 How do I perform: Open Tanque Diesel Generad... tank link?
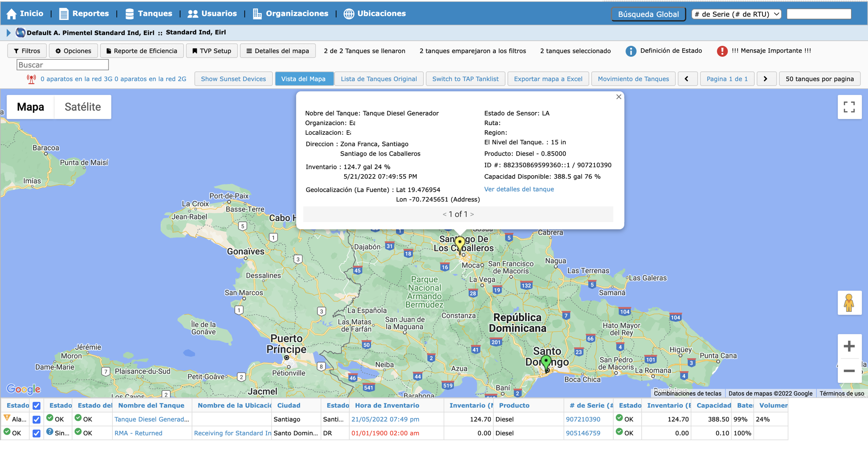tap(152, 419)
